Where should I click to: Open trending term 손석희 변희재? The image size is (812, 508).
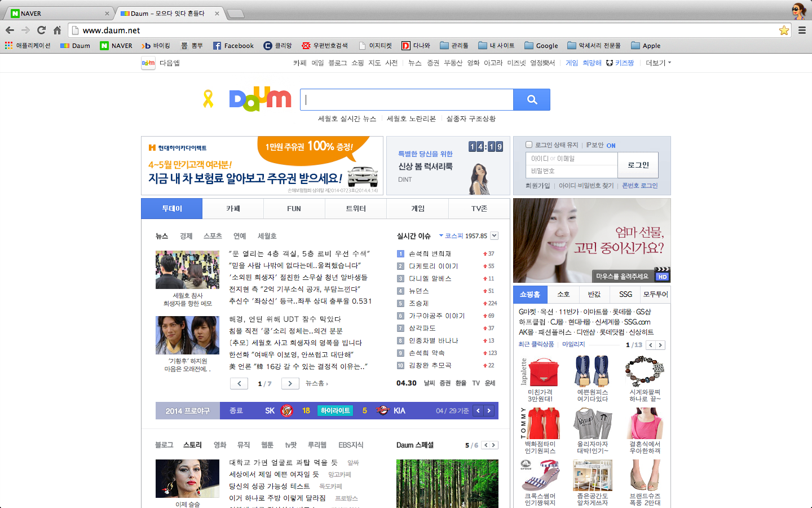coord(430,253)
